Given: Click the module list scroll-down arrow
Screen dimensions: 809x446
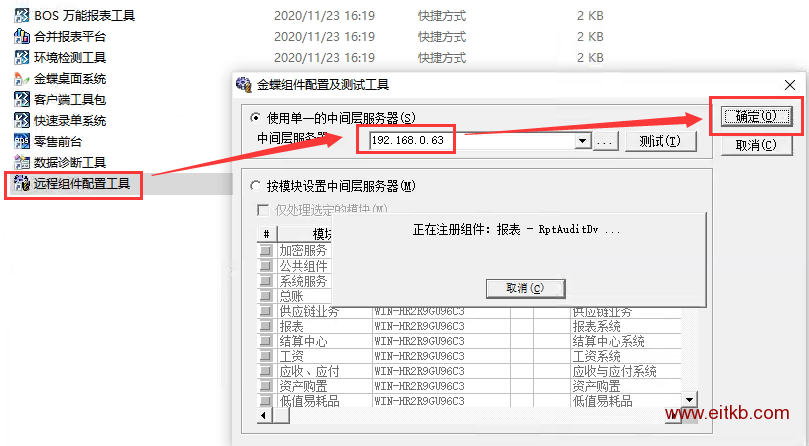Looking at the screenshot, I should 690,399.
